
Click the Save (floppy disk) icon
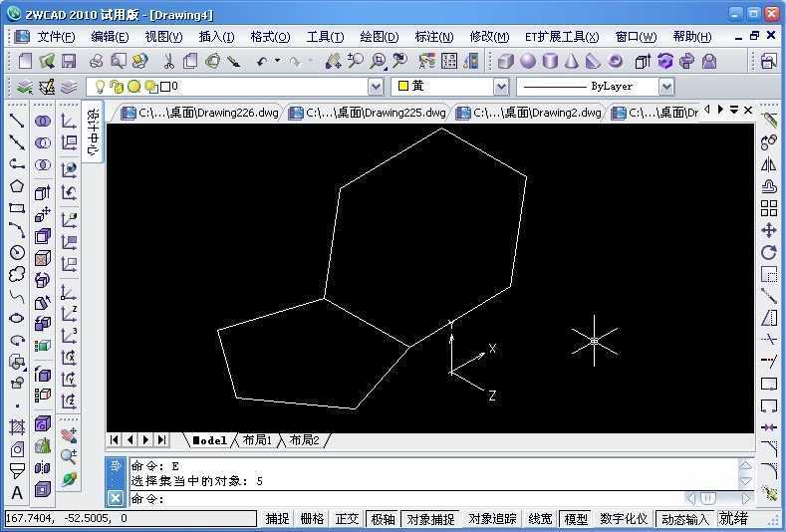click(x=68, y=61)
